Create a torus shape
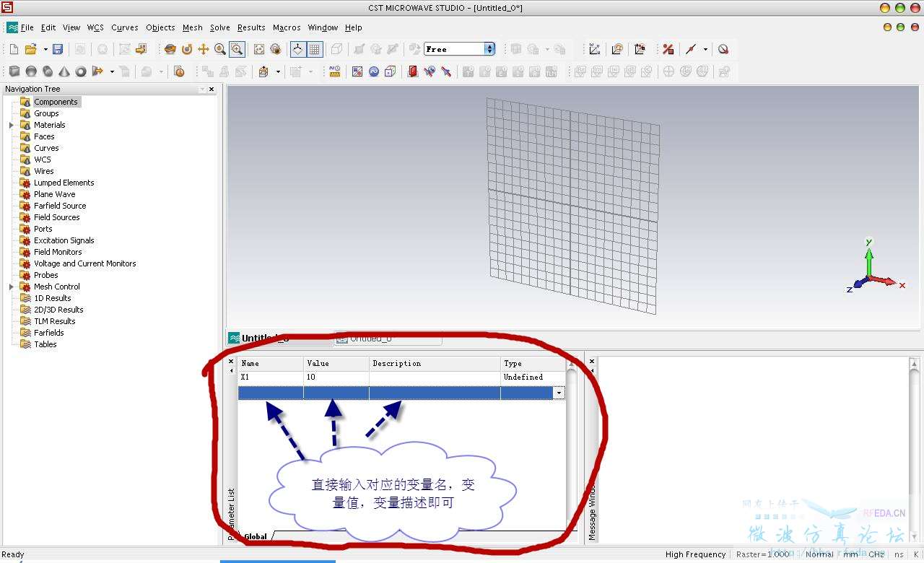Image resolution: width=924 pixels, height=563 pixels. (81, 71)
